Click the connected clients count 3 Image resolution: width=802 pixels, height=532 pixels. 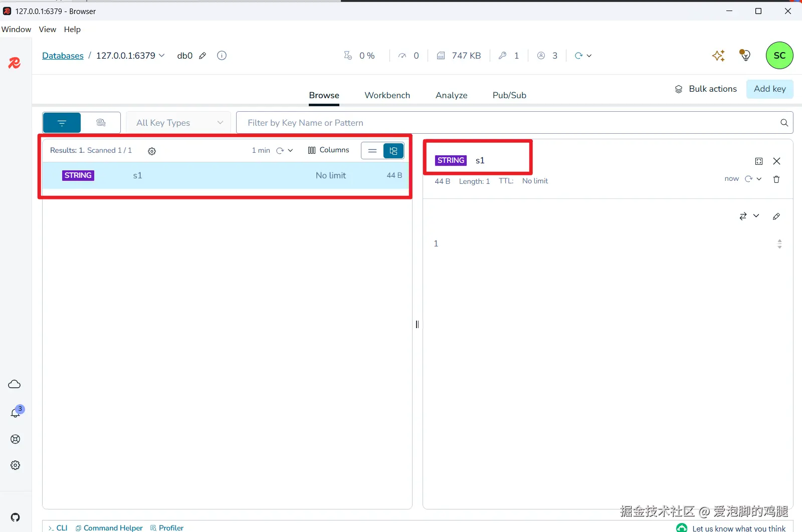pos(547,56)
